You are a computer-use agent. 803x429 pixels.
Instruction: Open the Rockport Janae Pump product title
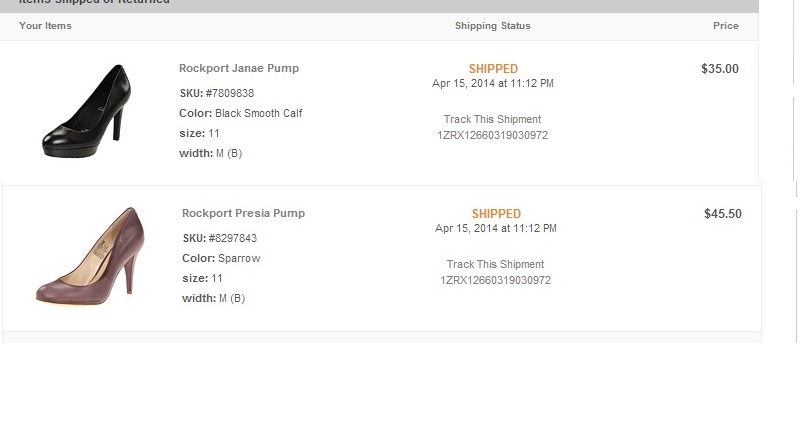click(239, 69)
